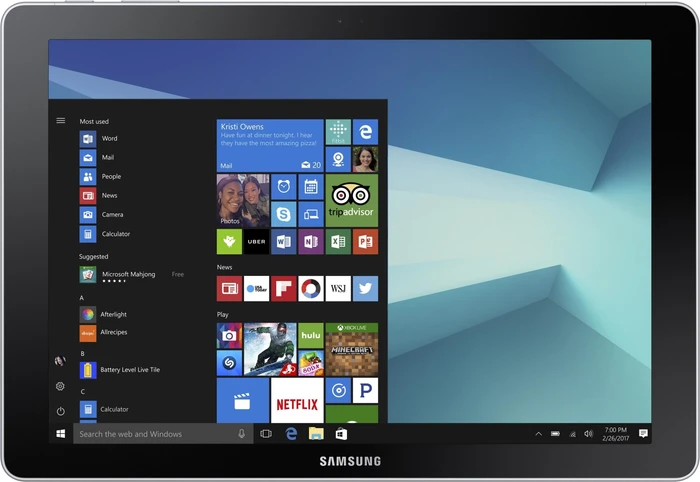Collapse the Start menu hamburger button
Image resolution: width=700 pixels, height=482 pixels.
point(61,120)
